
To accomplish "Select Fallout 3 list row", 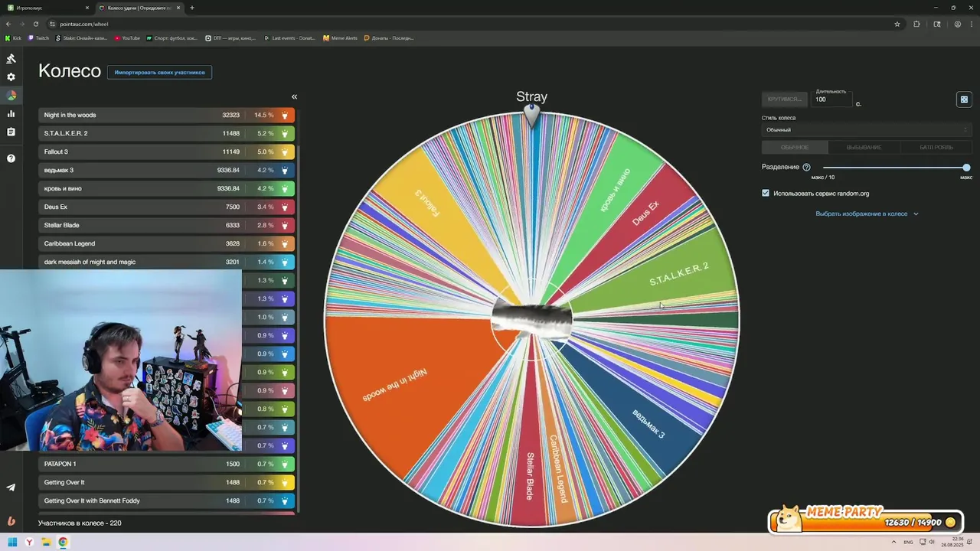I will (x=166, y=152).
